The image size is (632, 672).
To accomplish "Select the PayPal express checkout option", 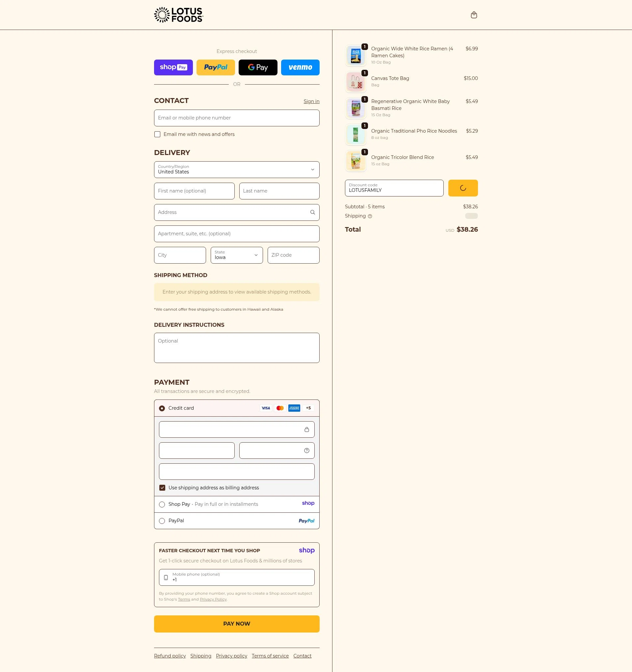I will (x=215, y=67).
